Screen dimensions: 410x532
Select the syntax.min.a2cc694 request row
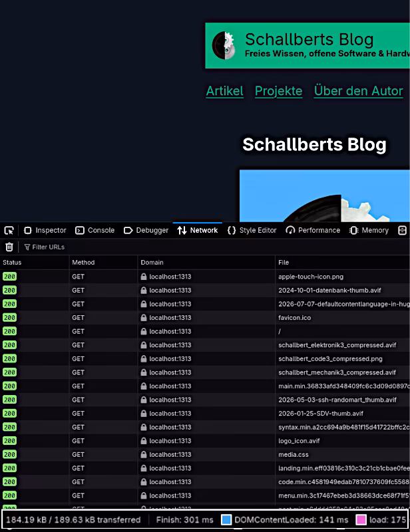(205, 427)
